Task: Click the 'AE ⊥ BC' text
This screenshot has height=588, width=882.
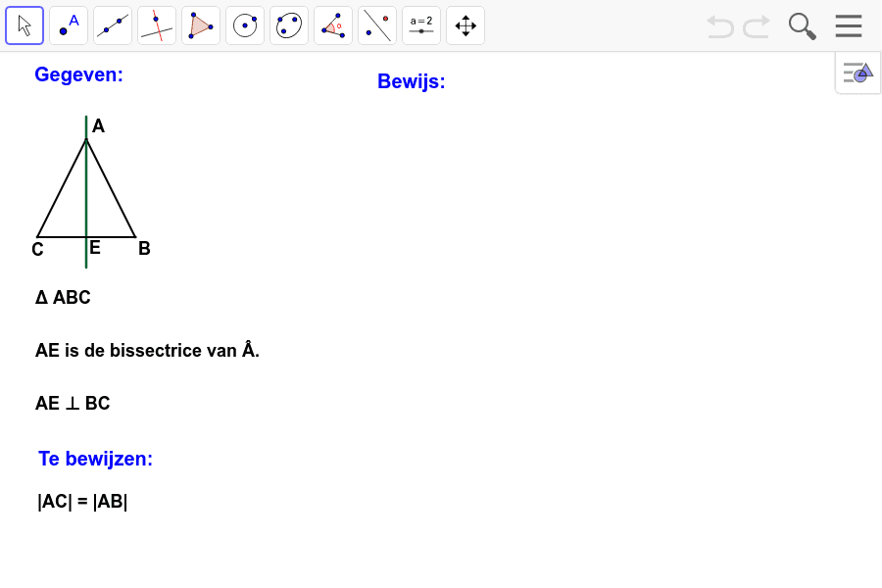Action: 73,404
